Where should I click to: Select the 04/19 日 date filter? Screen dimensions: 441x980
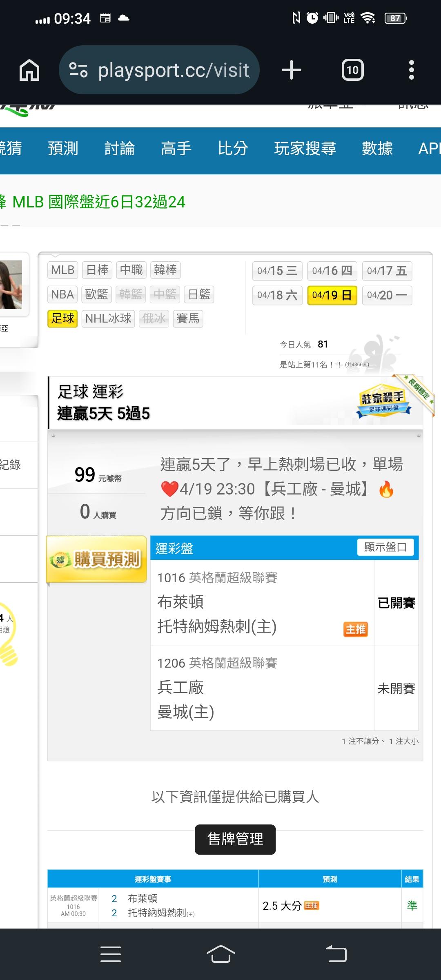(332, 295)
